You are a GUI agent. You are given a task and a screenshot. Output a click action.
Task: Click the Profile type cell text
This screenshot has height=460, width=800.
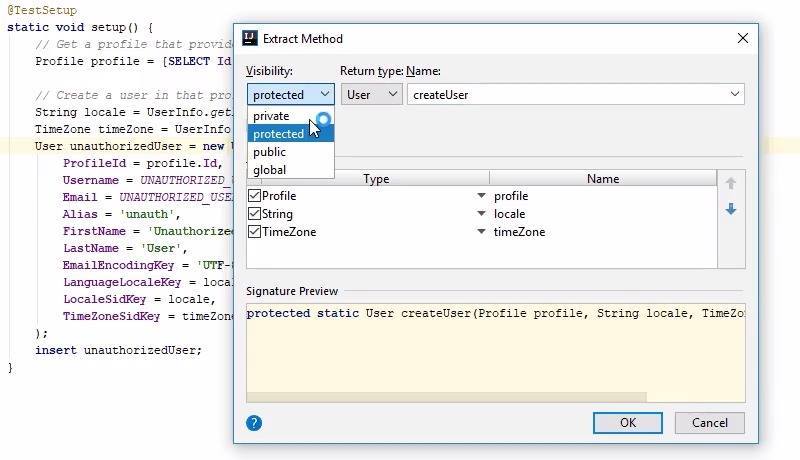point(279,196)
